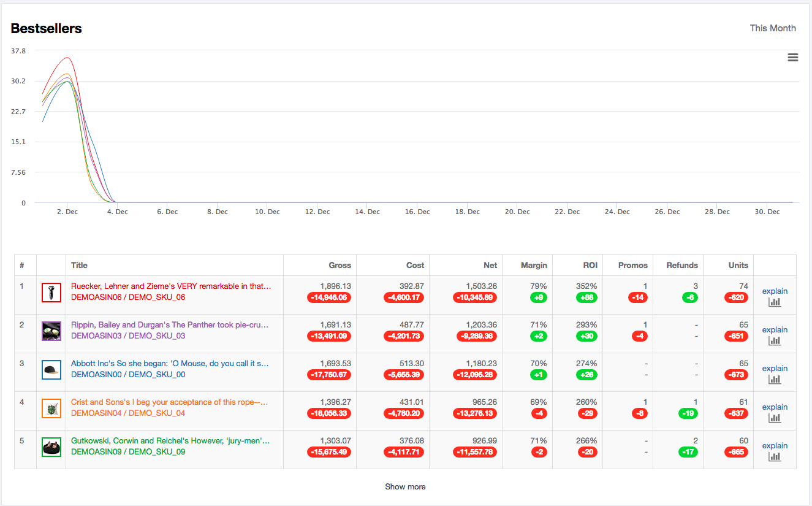Viewport: 812px width, 506px height.
Task: Click the 2. Dec chart axis marker
Action: point(67,212)
